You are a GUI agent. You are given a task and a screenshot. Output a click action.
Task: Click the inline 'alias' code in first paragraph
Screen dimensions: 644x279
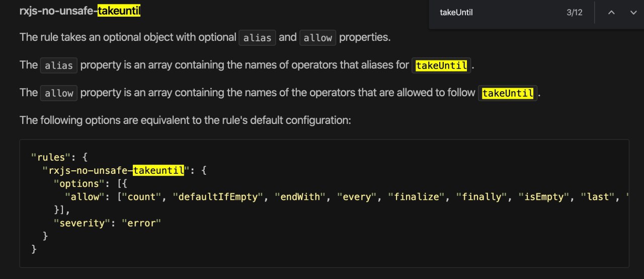coord(257,38)
